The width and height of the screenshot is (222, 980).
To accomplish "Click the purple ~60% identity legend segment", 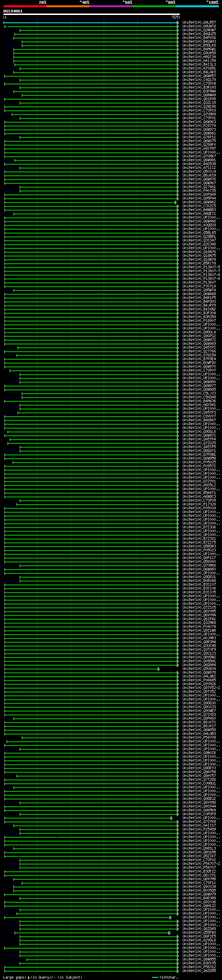I will coord(111,6).
